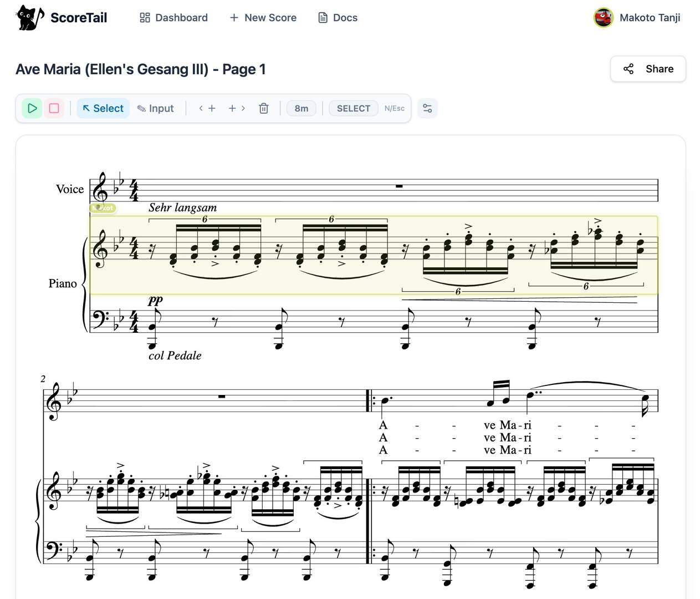Click the SELECT mode indicator badge
The width and height of the screenshot is (700, 599).
click(353, 108)
